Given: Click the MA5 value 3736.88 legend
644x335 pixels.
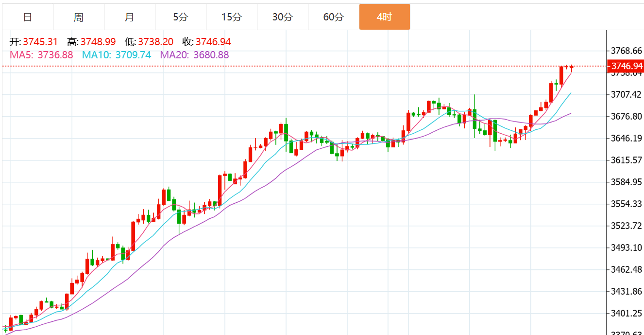Looking at the screenshot, I should pyautogui.click(x=41, y=55).
